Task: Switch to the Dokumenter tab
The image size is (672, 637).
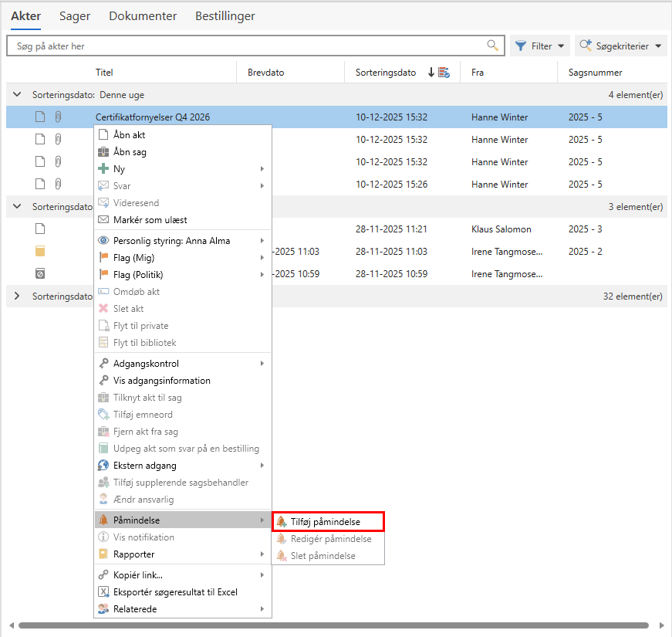Action: pyautogui.click(x=143, y=16)
